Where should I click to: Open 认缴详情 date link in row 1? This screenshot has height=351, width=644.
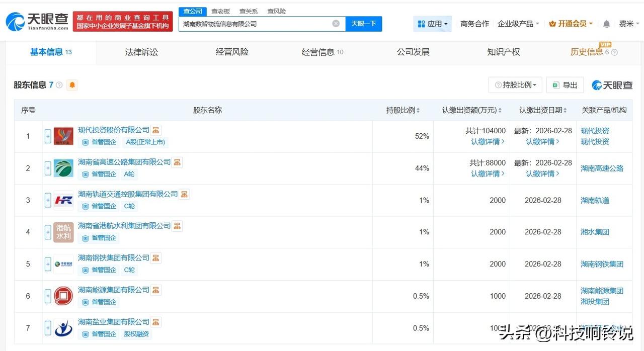[542, 142]
